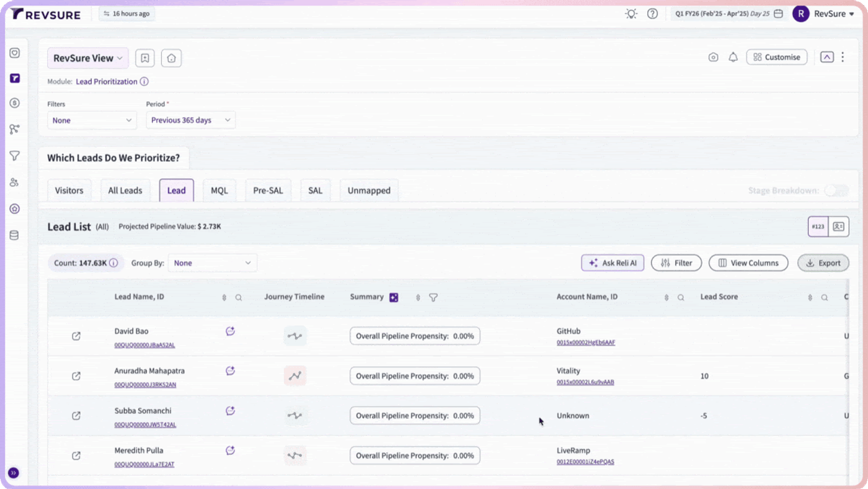Expand the Filters dropdown set to None

pyautogui.click(x=92, y=120)
